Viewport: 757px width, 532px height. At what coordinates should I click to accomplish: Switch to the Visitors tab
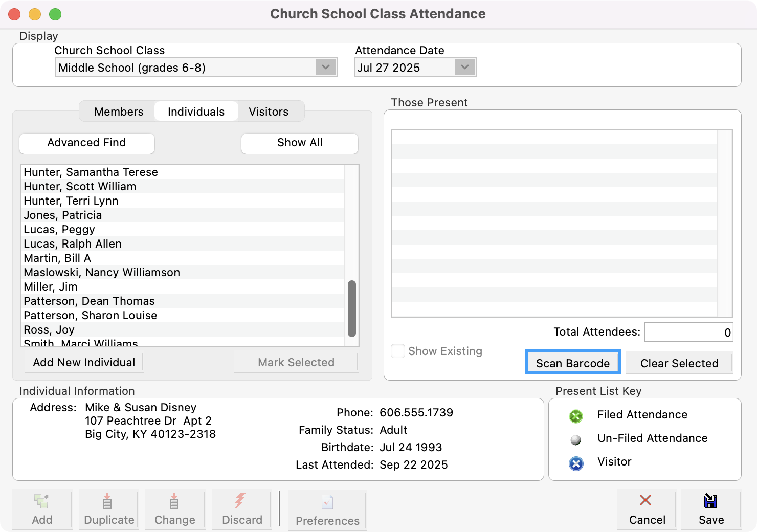click(269, 112)
